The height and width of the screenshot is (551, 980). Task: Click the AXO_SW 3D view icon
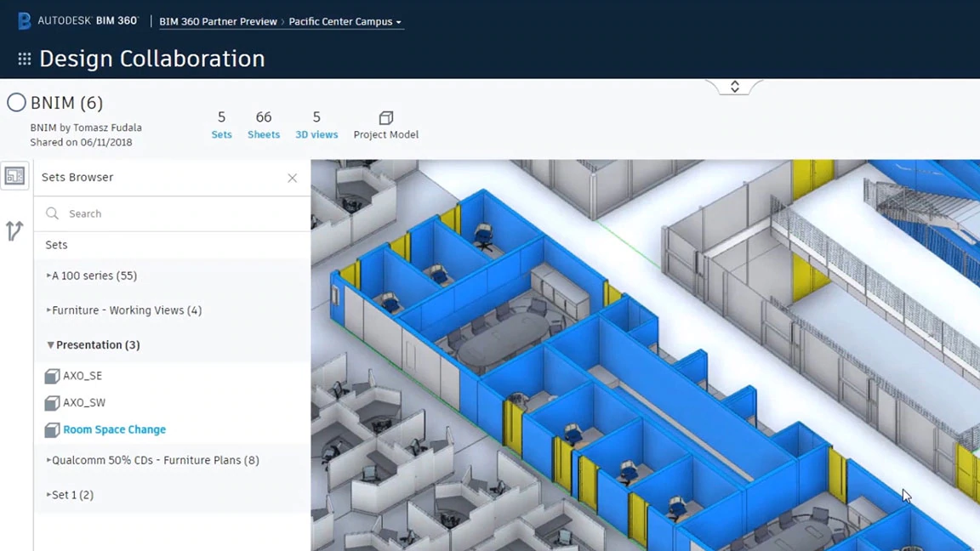click(52, 403)
